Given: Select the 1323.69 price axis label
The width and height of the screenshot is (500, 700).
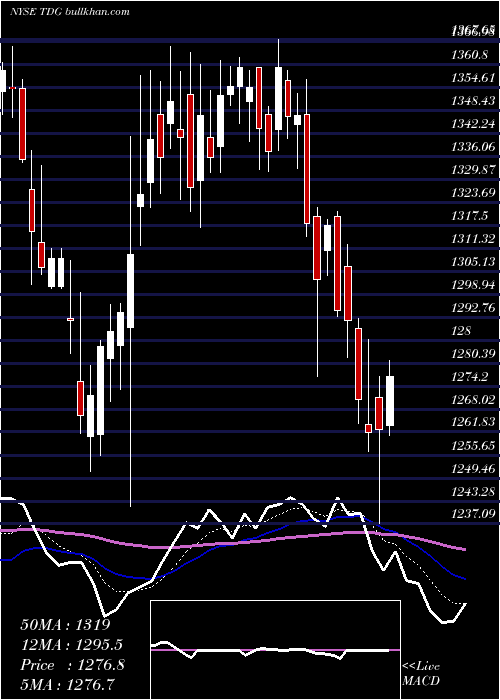Looking at the screenshot, I should (473, 193).
